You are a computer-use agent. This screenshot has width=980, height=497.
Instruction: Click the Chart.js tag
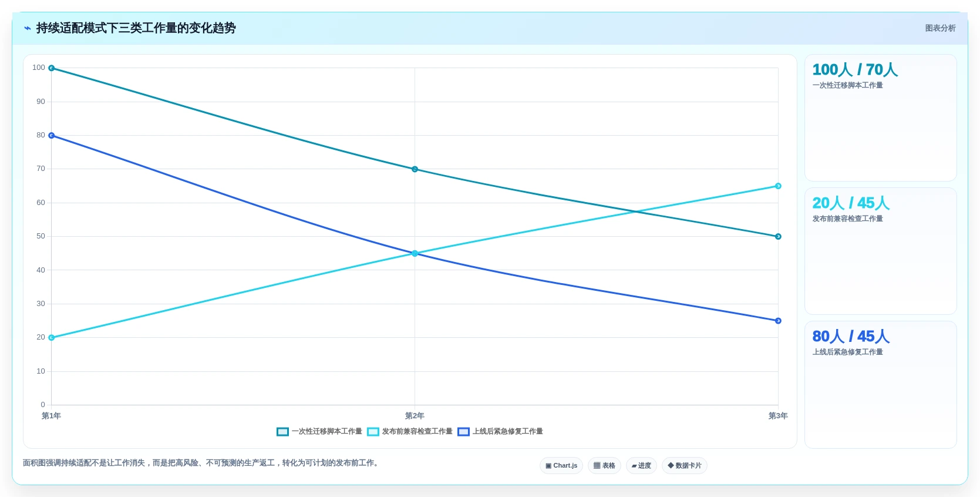coord(561,465)
